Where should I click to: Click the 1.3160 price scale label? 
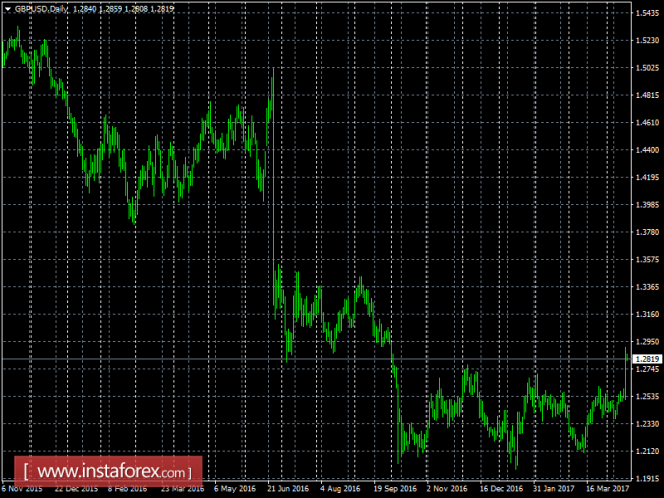point(647,314)
